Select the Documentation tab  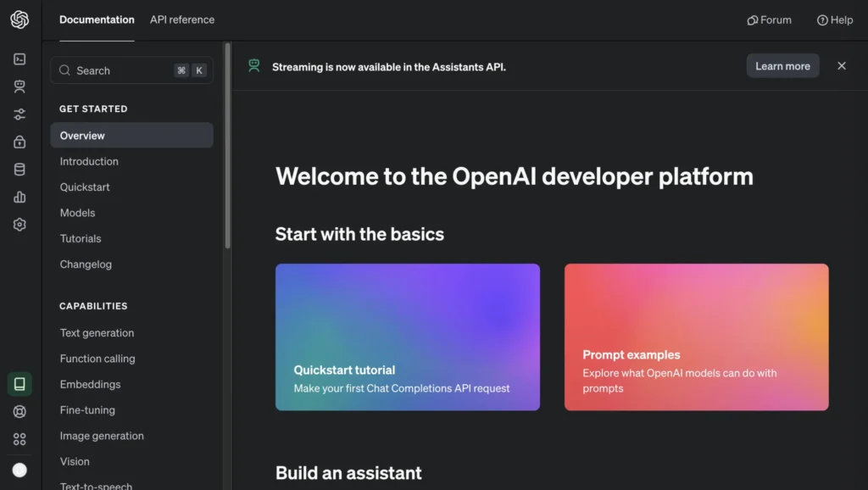(x=97, y=19)
